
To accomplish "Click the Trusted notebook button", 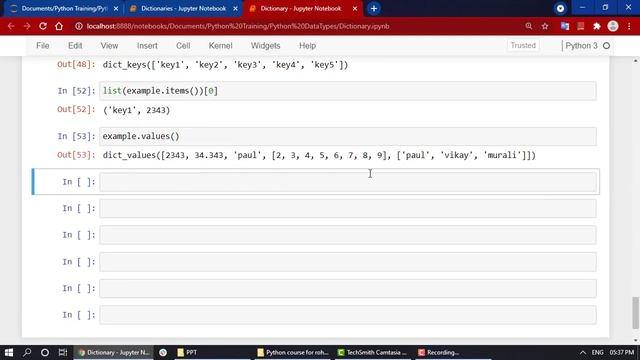I will (523, 46).
